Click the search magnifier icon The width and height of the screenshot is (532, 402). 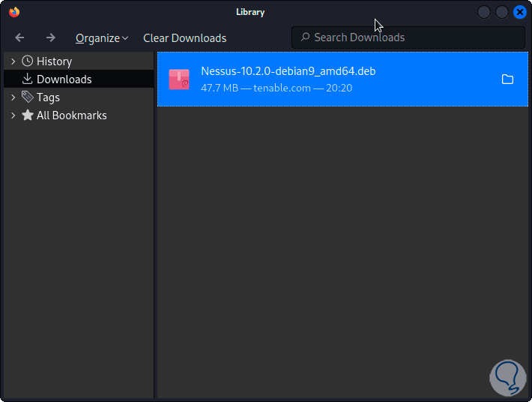305,37
